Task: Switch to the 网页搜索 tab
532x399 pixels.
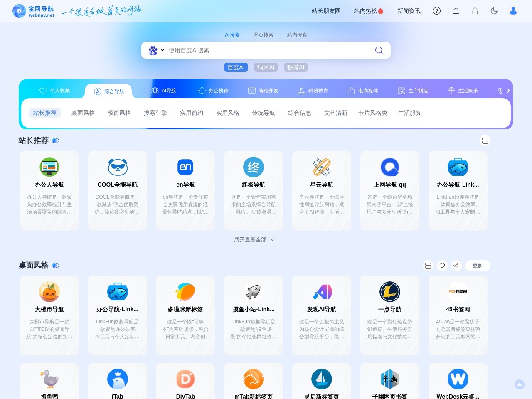Action: 263,35
